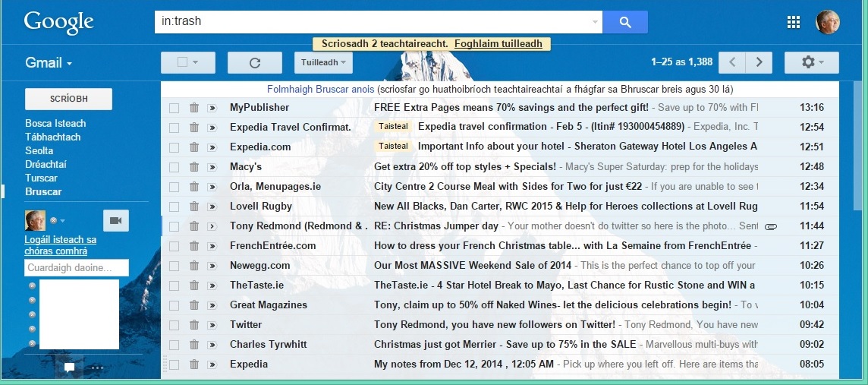The width and height of the screenshot is (868, 385).
Task: Tick the checkbox for Macy's email
Action: click(x=175, y=167)
